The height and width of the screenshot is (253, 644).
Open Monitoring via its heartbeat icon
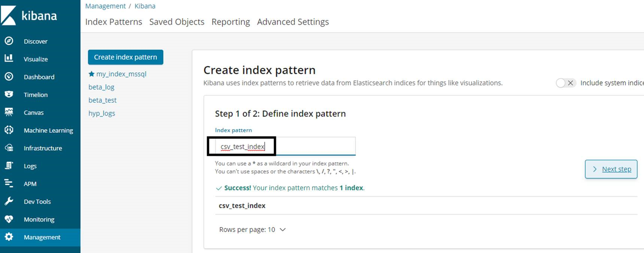9,219
